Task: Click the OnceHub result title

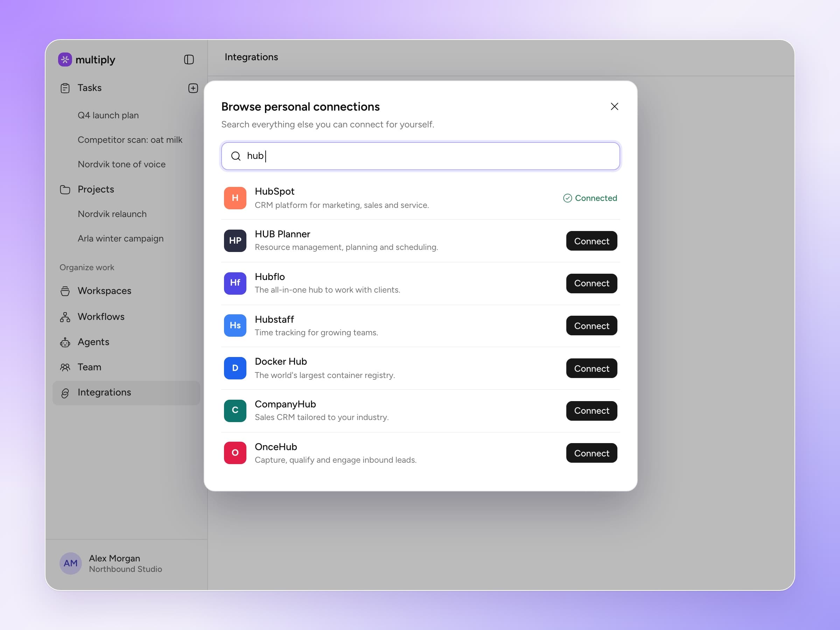Action: (x=276, y=447)
